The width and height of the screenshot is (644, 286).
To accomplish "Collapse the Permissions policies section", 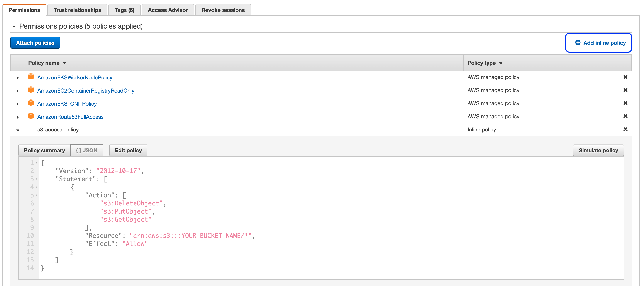I will [x=14, y=26].
